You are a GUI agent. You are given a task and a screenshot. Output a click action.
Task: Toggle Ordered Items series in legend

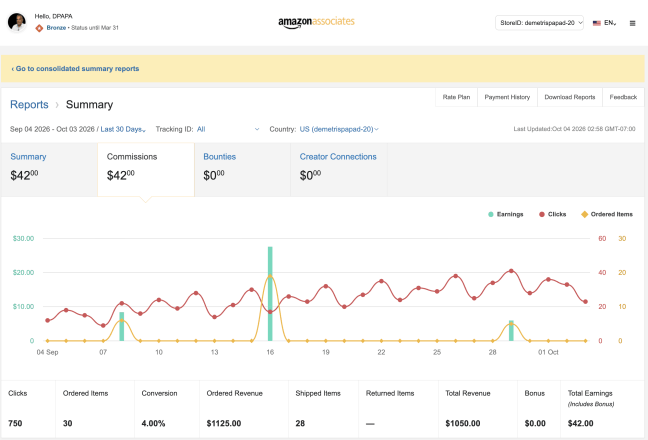pyautogui.click(x=607, y=214)
